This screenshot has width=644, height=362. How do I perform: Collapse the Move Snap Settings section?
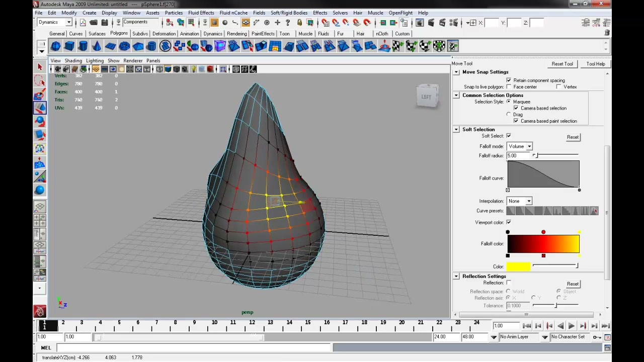tap(456, 72)
